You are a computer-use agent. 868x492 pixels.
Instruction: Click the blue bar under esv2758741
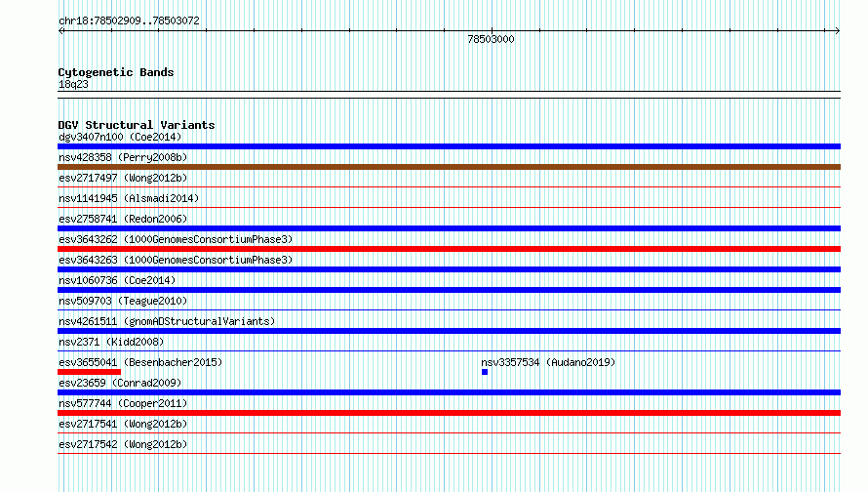coord(449,228)
